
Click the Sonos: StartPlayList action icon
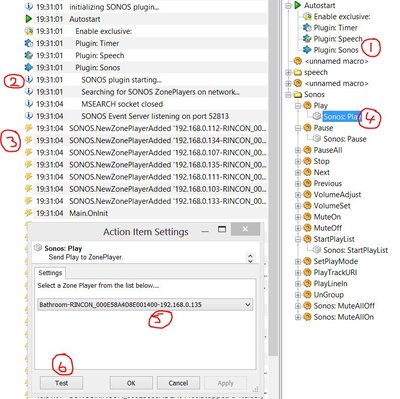point(317,250)
